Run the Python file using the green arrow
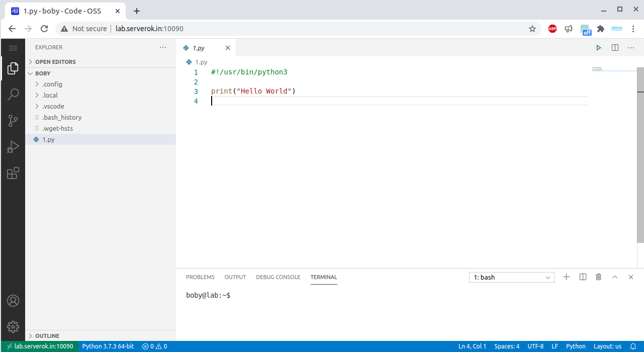The height and width of the screenshot is (352, 644). (598, 47)
